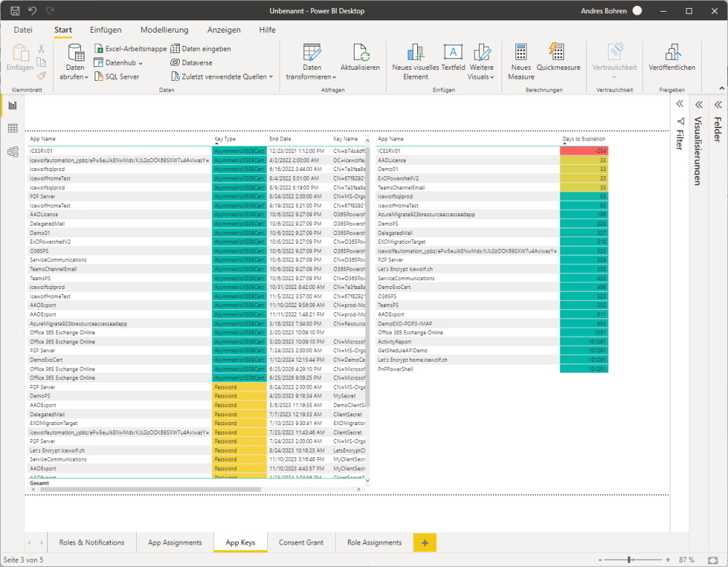The image size is (728, 567).
Task: Add a Neues visuelles Element
Action: coord(416,62)
